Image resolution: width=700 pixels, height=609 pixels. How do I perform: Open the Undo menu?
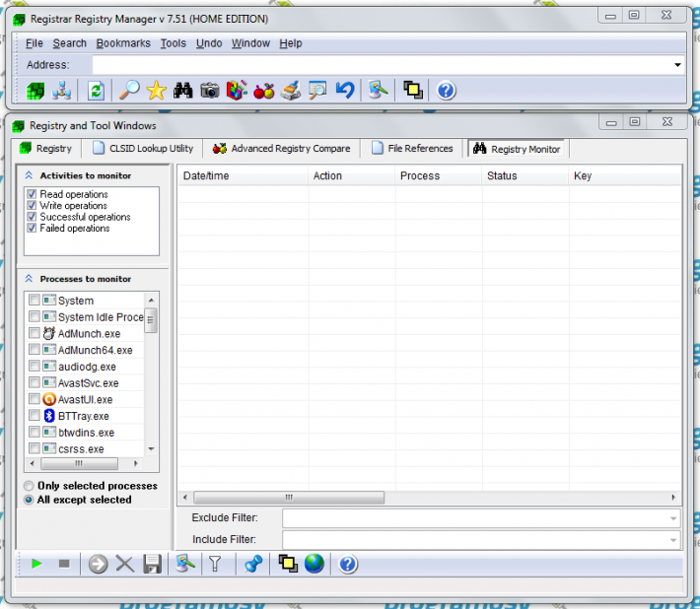coord(209,43)
